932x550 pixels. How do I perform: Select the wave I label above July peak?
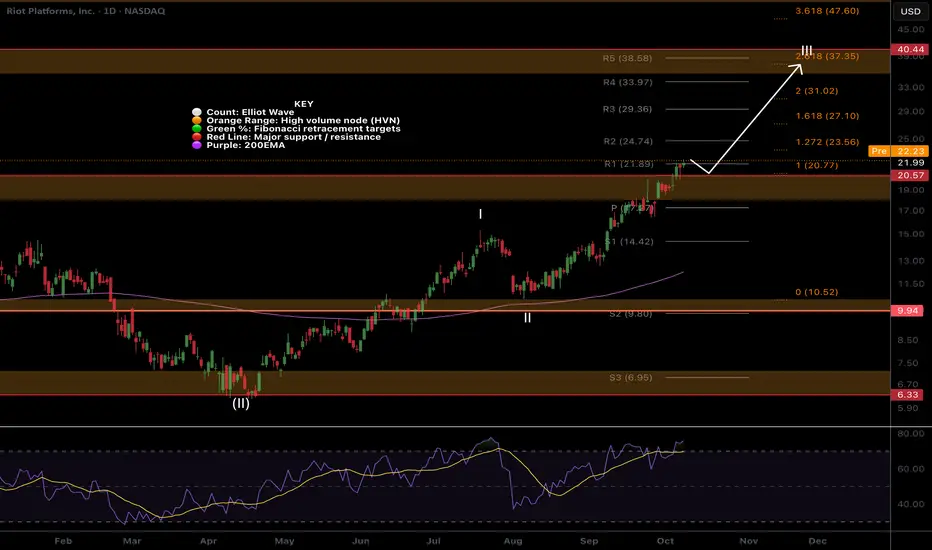tap(481, 214)
